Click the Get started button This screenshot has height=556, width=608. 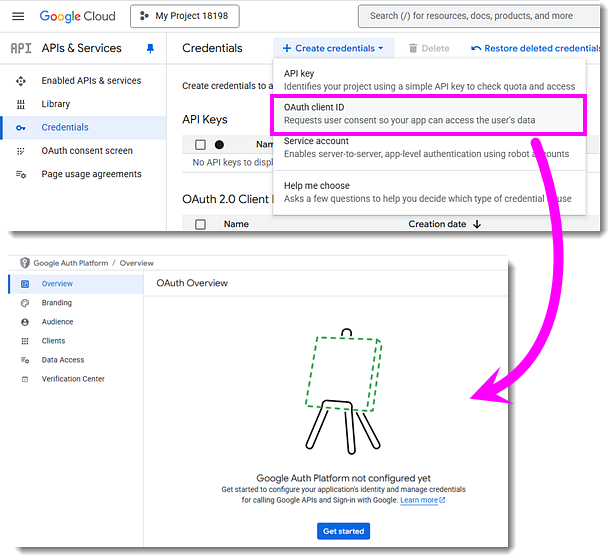click(x=344, y=531)
